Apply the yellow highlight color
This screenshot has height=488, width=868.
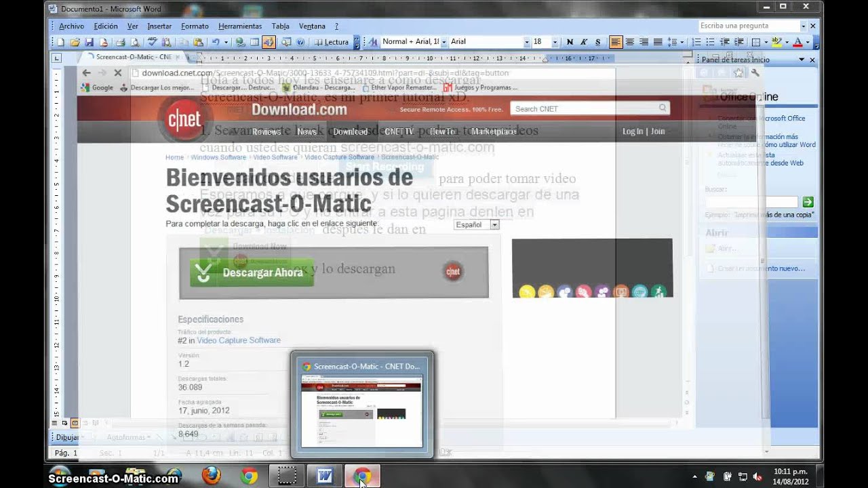point(776,42)
